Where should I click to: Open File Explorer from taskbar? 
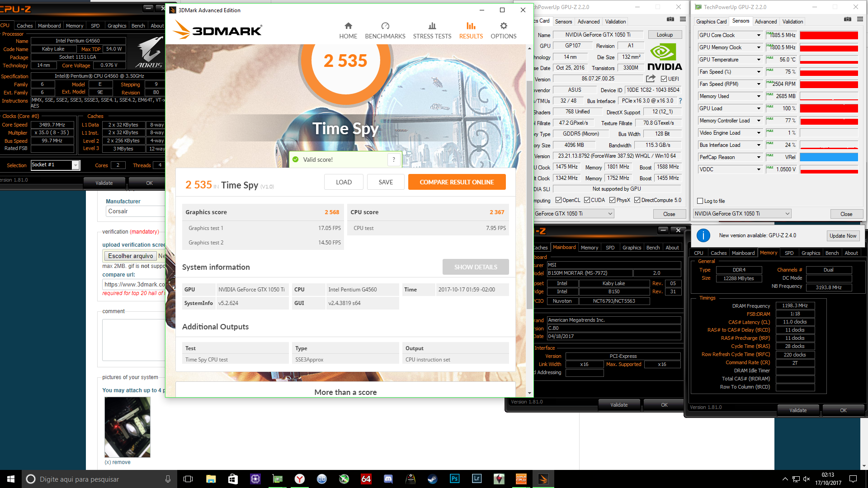pos(211,479)
